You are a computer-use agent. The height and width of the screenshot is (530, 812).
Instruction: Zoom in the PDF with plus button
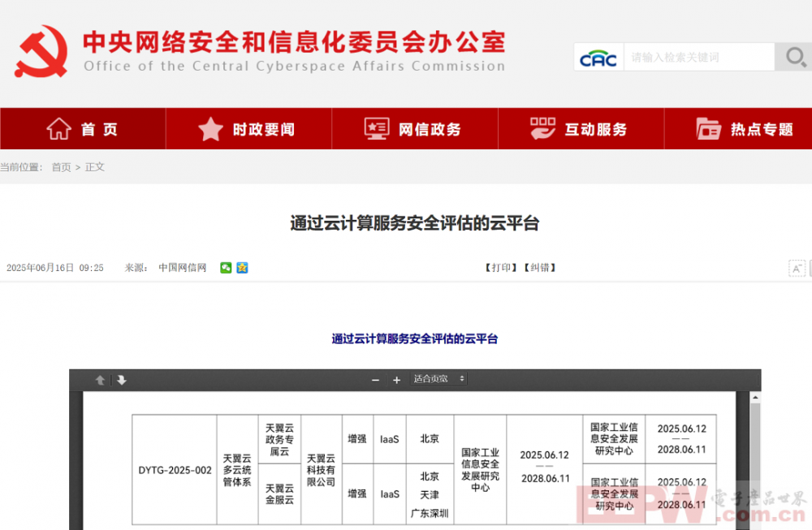pyautogui.click(x=397, y=380)
